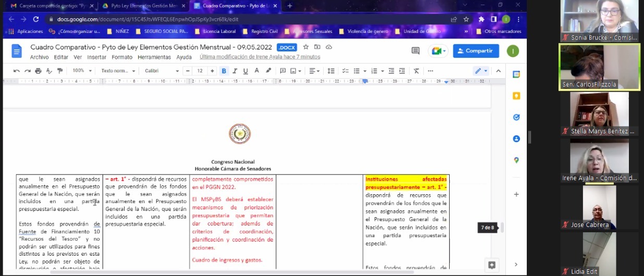
Task: Insert a checklist
Action: (345, 71)
